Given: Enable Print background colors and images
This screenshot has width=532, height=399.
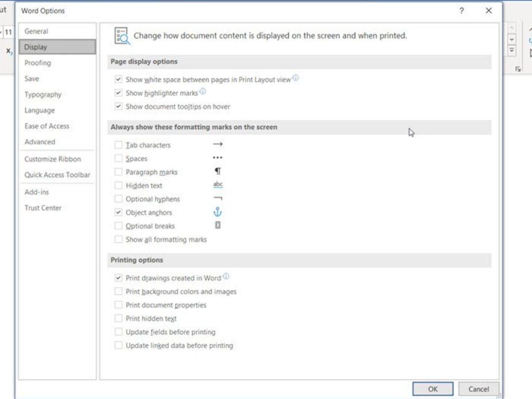Looking at the screenshot, I should [x=118, y=291].
